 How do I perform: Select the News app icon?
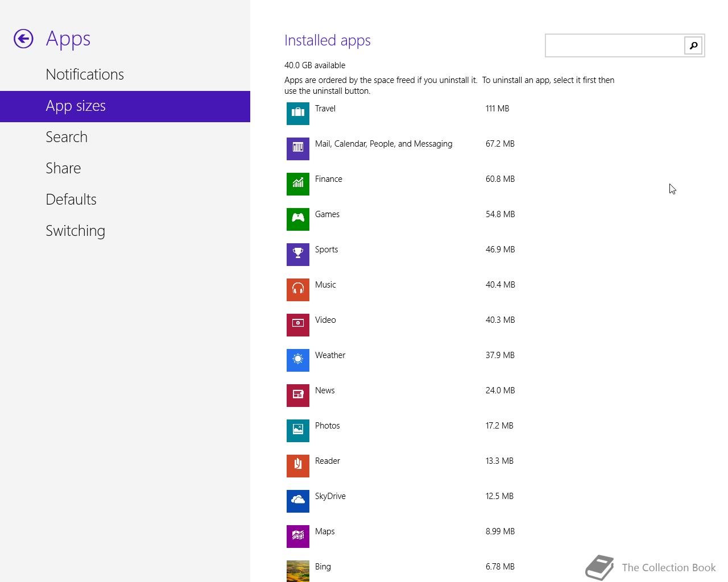tap(298, 396)
